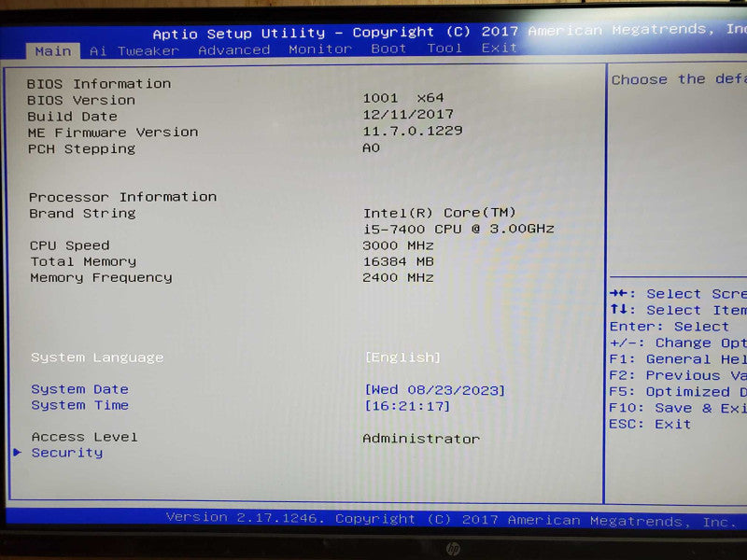This screenshot has width=747, height=560.
Task: Switch to the Main tab
Action: [53, 51]
